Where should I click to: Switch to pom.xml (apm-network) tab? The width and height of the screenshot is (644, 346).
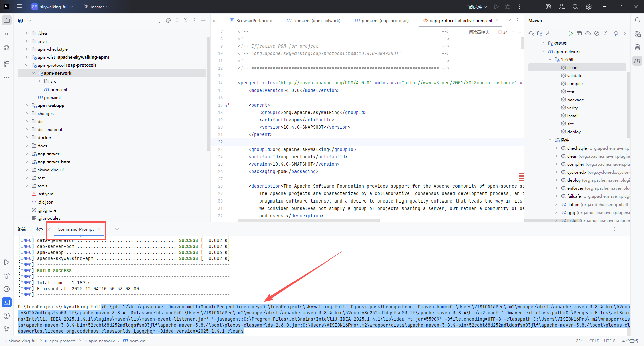[x=314, y=20]
